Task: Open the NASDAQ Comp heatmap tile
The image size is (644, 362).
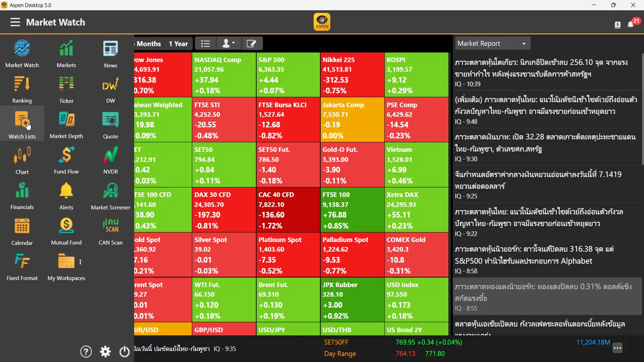Action: (x=224, y=75)
